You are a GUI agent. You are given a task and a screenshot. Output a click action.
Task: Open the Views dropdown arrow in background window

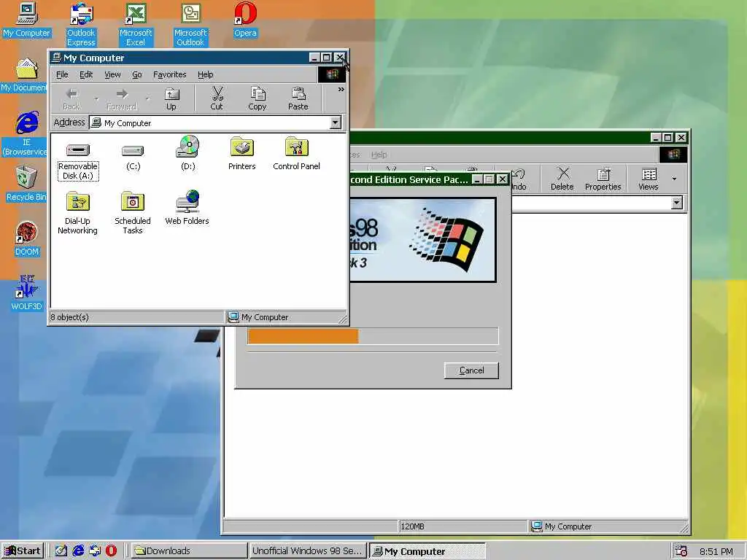coord(674,179)
